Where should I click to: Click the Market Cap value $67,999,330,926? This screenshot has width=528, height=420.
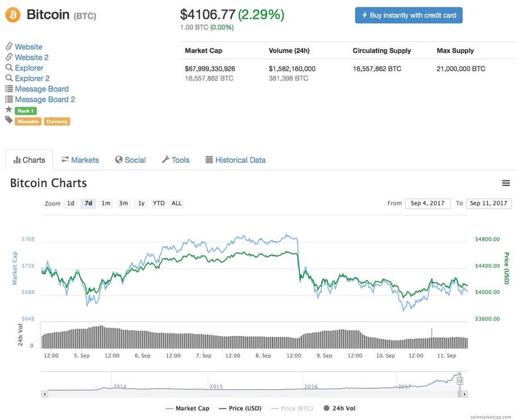(210, 69)
